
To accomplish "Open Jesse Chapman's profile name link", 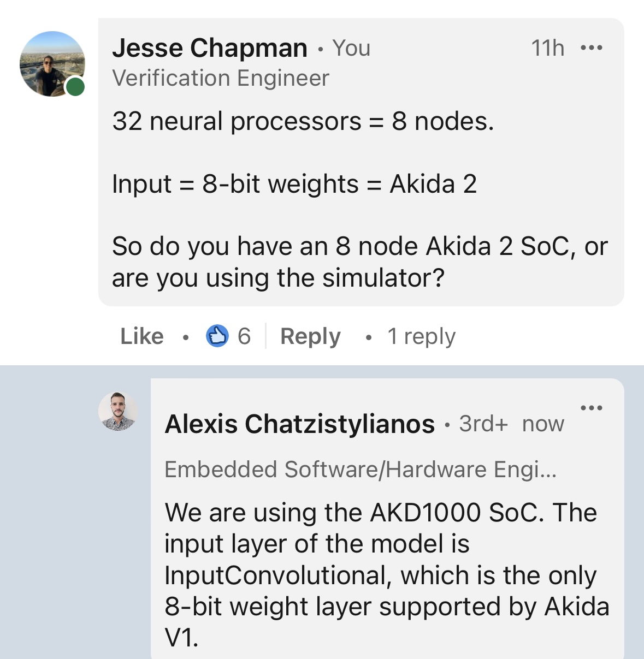I will pos(210,48).
